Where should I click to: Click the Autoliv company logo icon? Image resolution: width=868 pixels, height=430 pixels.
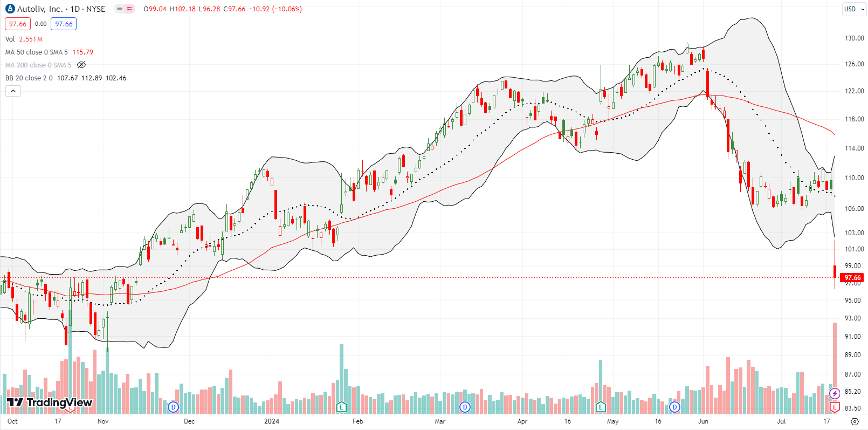10,9
